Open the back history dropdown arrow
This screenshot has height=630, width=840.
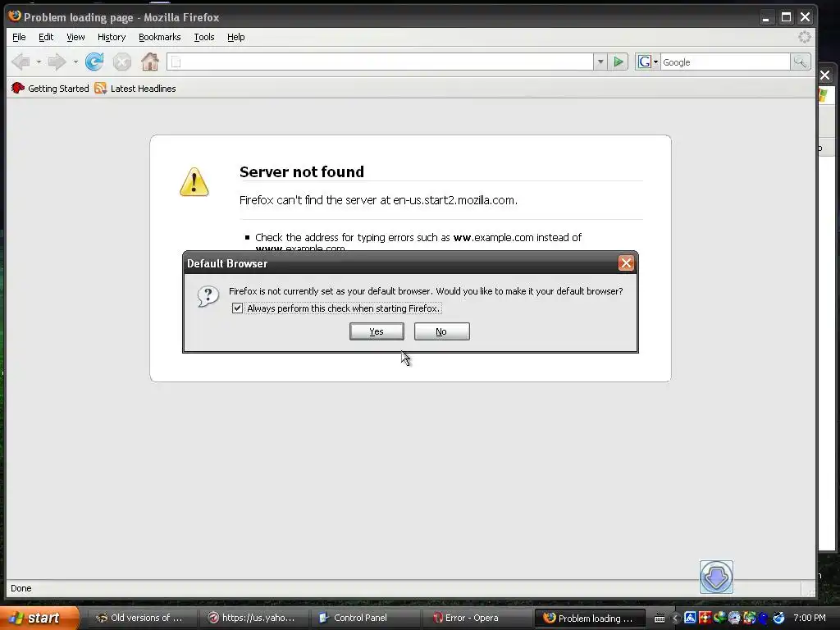pyautogui.click(x=39, y=62)
